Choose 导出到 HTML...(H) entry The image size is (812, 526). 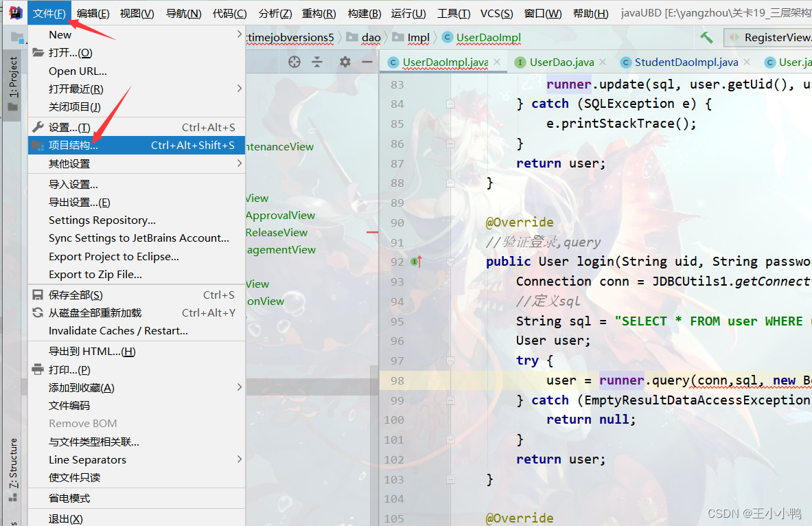[137, 352]
